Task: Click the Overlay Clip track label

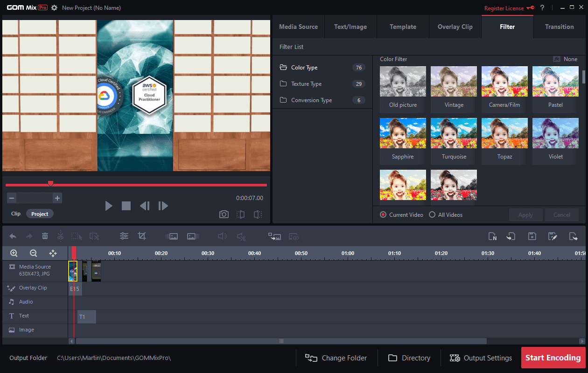Action: (33, 288)
